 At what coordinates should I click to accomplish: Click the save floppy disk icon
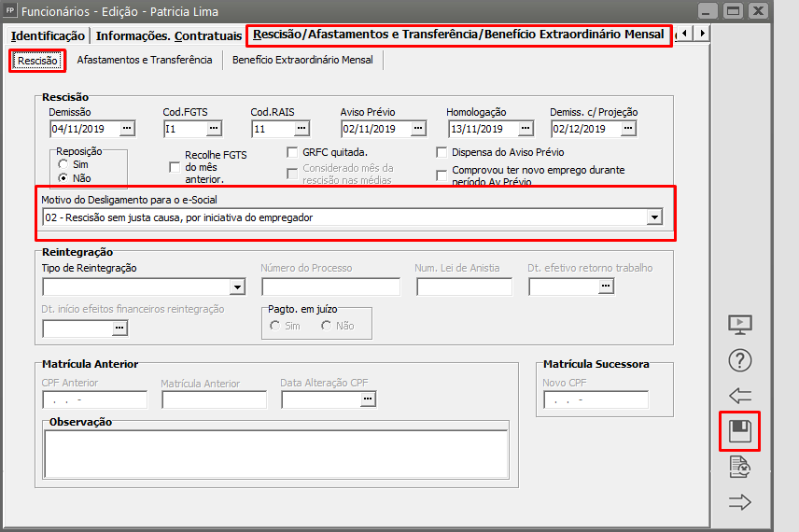[x=739, y=431]
